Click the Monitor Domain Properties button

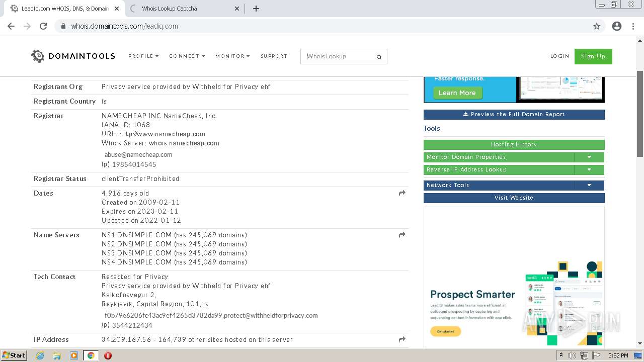coord(499,157)
